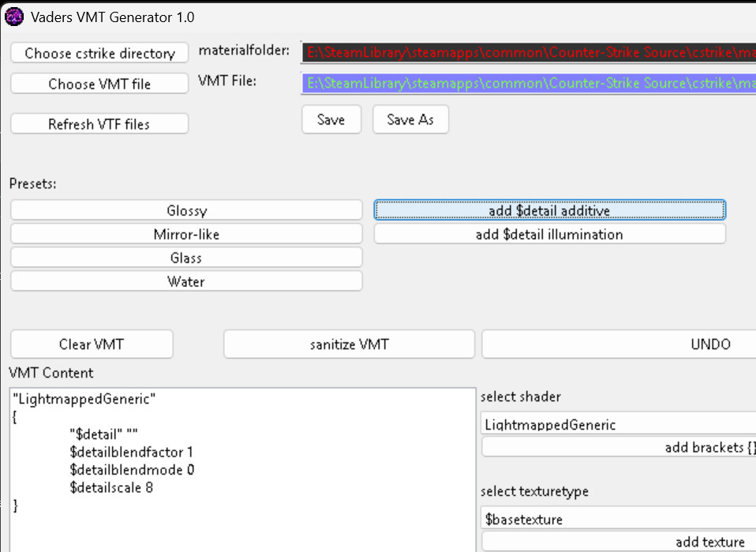756x552 pixels.
Task: Click the $detailblendfactor 1 line
Action: [x=131, y=452]
